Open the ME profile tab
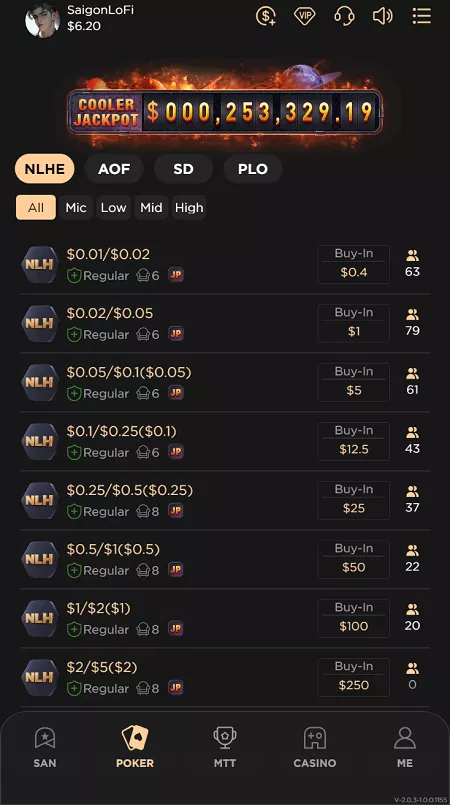This screenshot has width=450, height=805. tap(404, 748)
